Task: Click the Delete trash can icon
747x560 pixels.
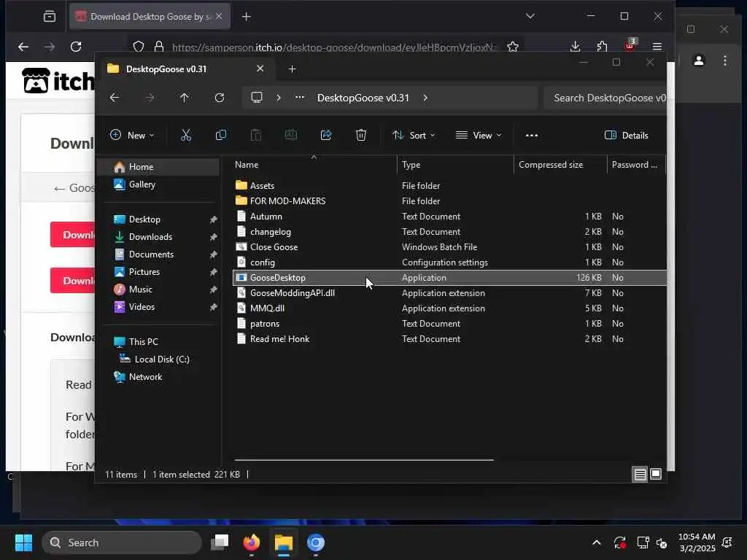Action: (x=361, y=135)
